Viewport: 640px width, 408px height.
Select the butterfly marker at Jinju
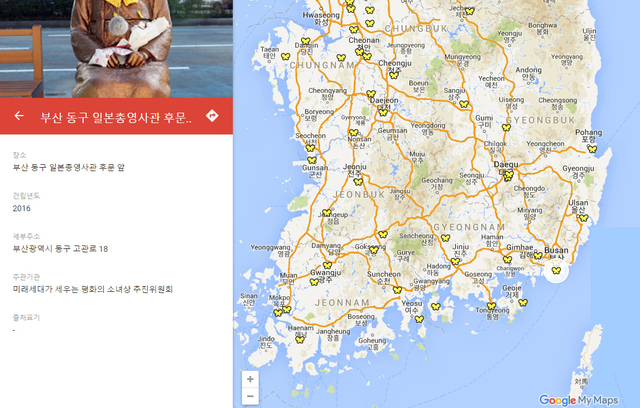pyautogui.click(x=456, y=262)
